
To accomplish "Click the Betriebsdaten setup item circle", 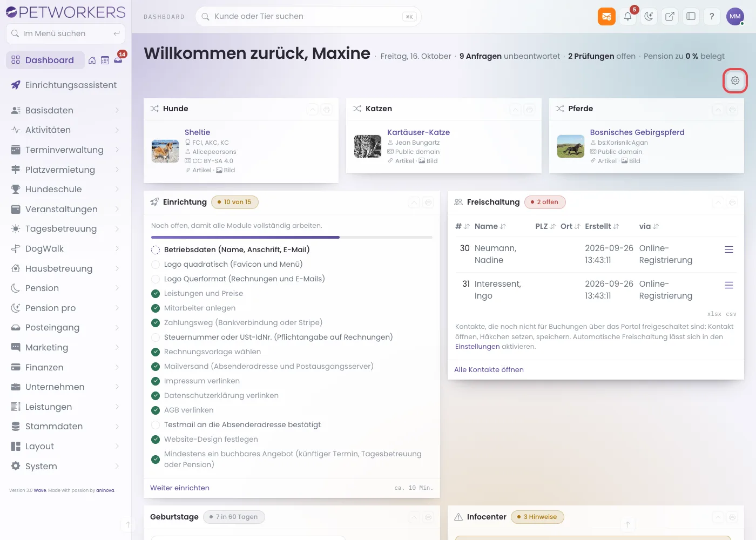I will [x=156, y=250].
